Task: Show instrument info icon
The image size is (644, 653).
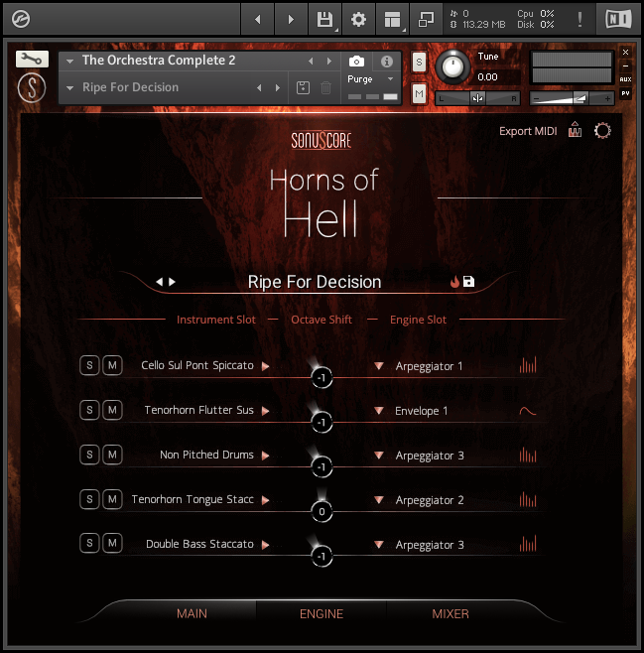Action: coord(387,62)
